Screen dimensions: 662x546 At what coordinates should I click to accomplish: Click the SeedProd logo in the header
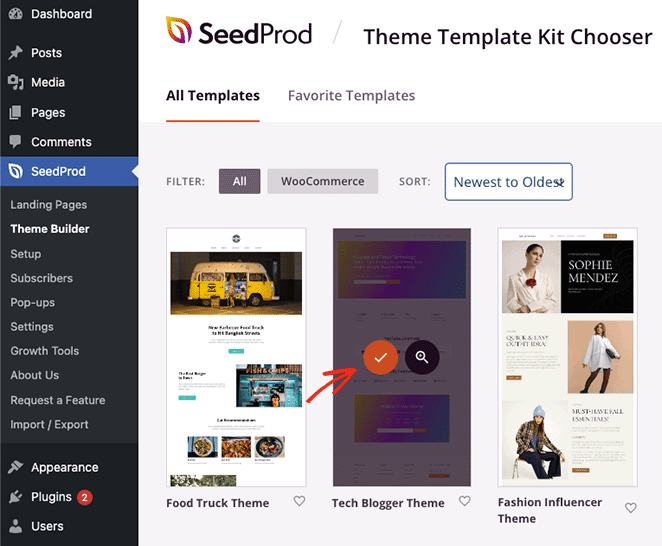click(x=239, y=34)
